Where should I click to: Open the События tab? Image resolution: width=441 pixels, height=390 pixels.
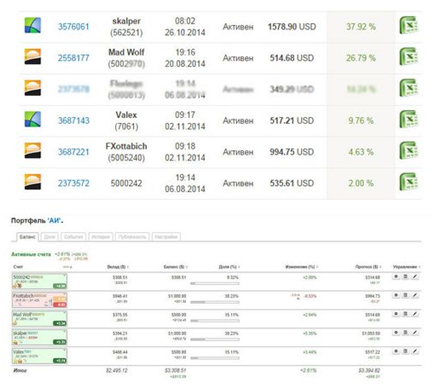(73, 237)
